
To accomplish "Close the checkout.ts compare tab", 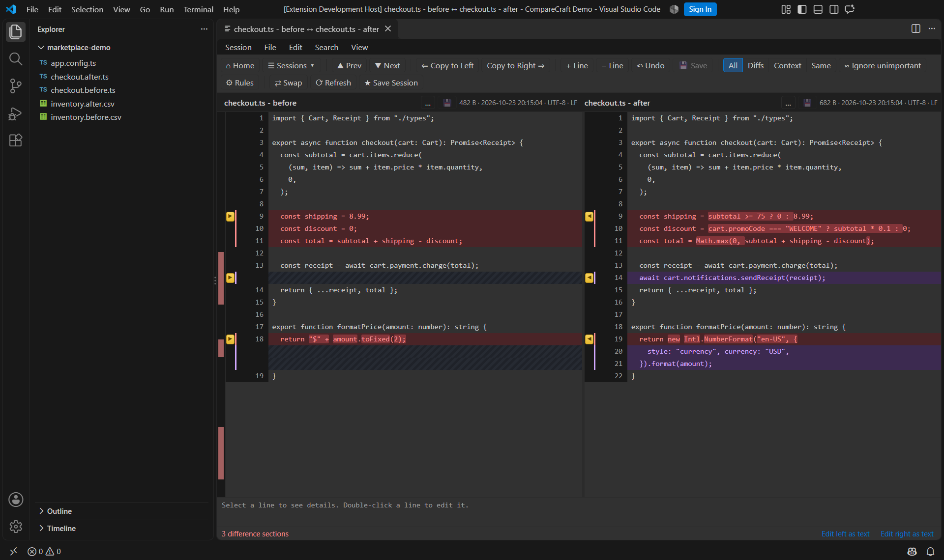I will click(x=388, y=29).
